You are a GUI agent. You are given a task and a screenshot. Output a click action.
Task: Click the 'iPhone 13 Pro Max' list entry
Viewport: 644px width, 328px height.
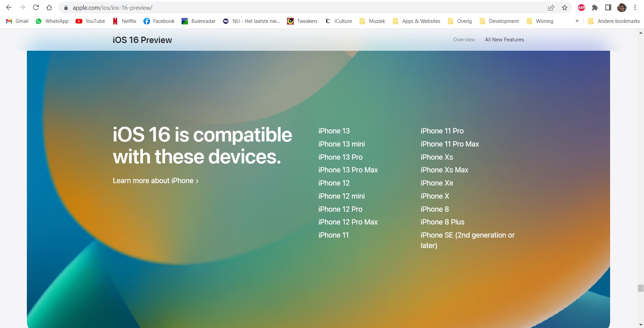(348, 170)
